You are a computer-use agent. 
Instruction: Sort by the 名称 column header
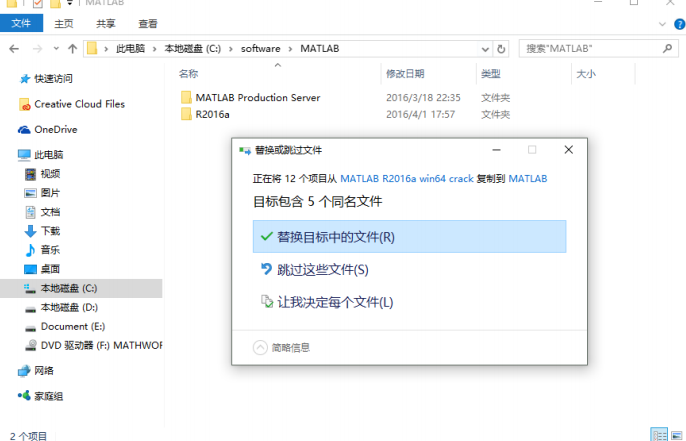pyautogui.click(x=189, y=74)
